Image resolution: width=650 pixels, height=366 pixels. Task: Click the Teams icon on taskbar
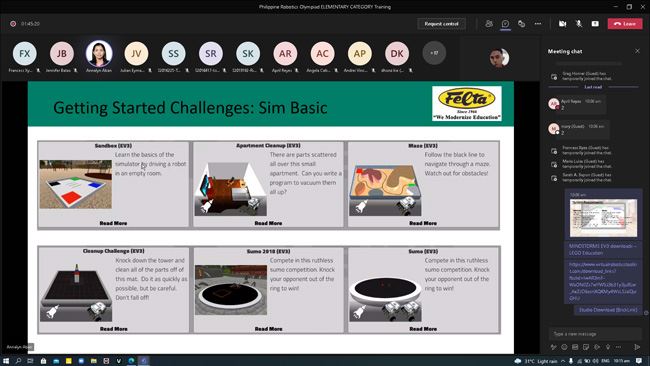[x=144, y=361]
